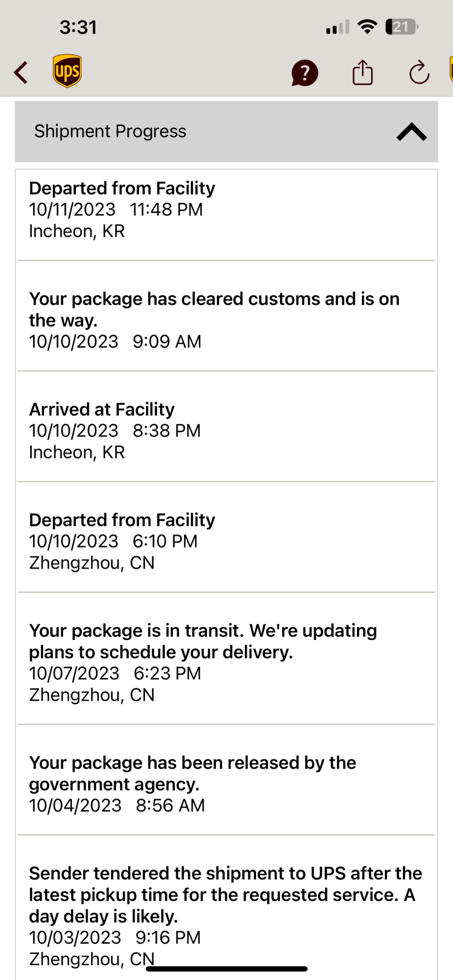
Task: Tap the home indicator bar
Action: coord(226,969)
